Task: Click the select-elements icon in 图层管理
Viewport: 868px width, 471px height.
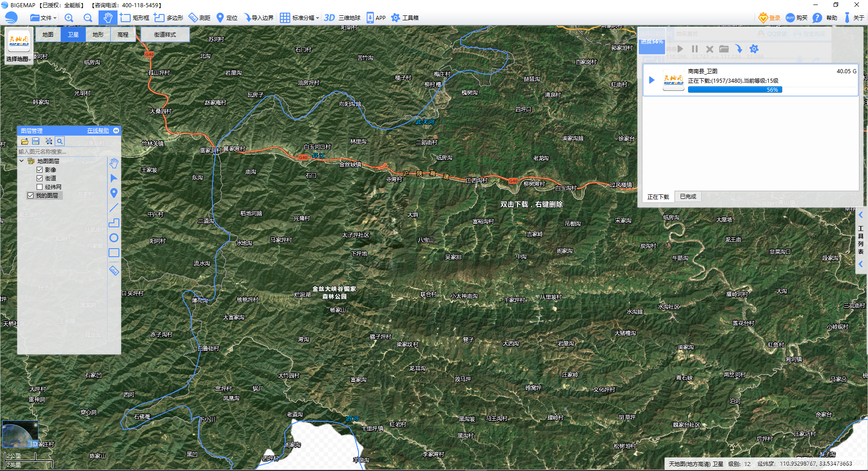Action: [48, 141]
